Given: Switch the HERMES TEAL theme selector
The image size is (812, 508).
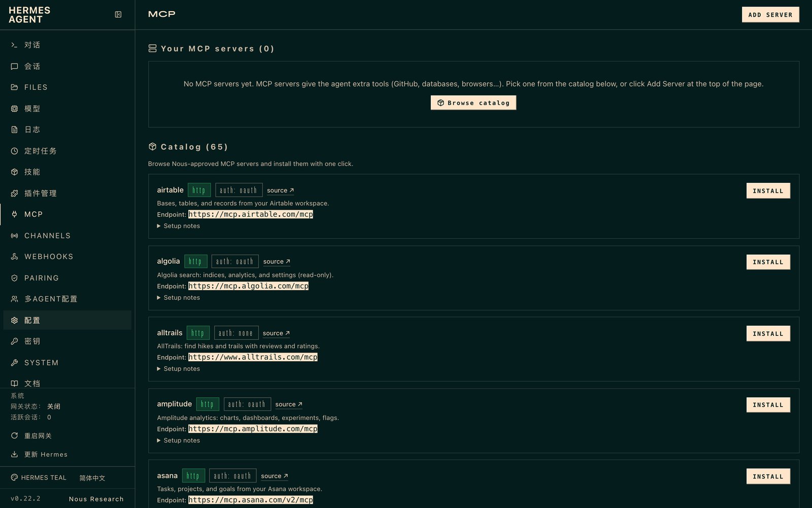Looking at the screenshot, I should tap(39, 478).
